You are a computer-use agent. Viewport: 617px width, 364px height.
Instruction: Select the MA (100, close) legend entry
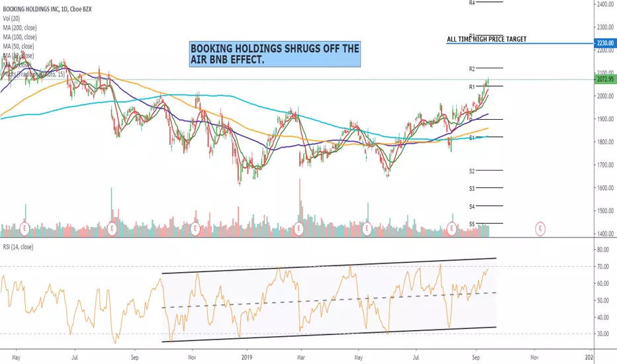(x=20, y=37)
